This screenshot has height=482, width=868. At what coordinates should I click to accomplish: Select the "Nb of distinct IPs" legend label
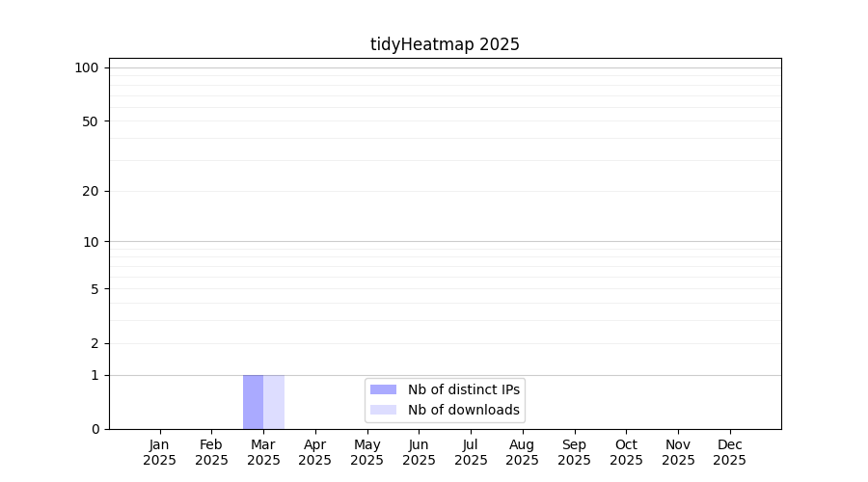pos(463,389)
